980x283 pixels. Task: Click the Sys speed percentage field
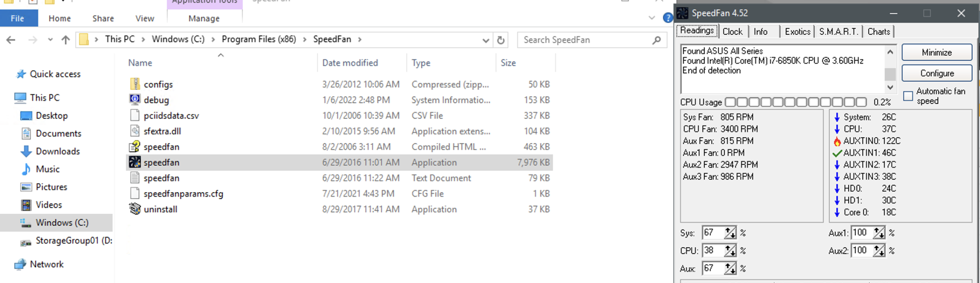[713, 233]
